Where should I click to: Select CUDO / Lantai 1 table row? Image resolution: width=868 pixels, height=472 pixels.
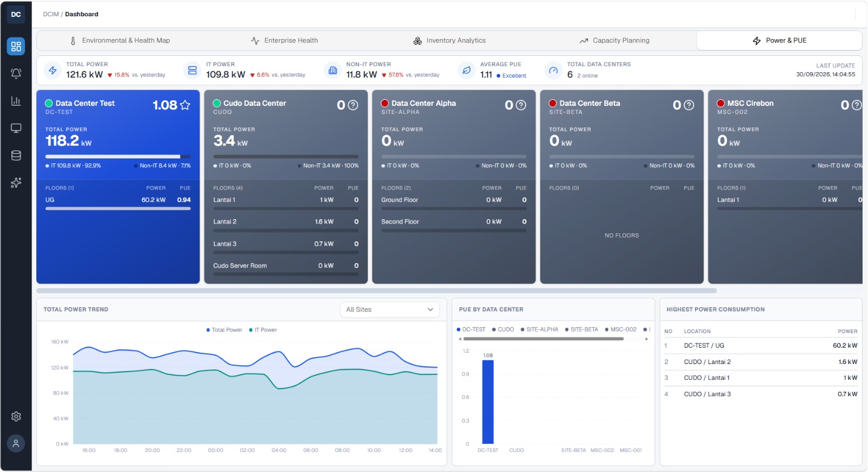point(761,378)
